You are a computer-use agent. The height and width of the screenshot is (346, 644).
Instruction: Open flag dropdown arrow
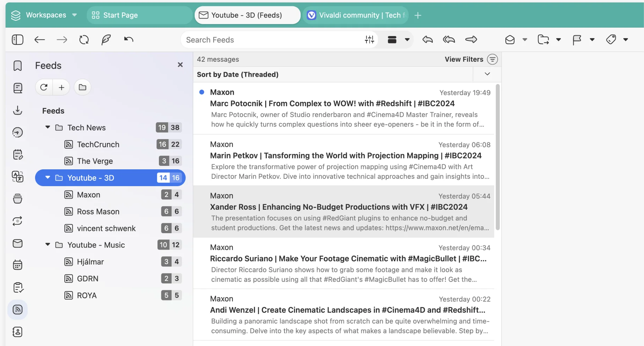coord(592,40)
